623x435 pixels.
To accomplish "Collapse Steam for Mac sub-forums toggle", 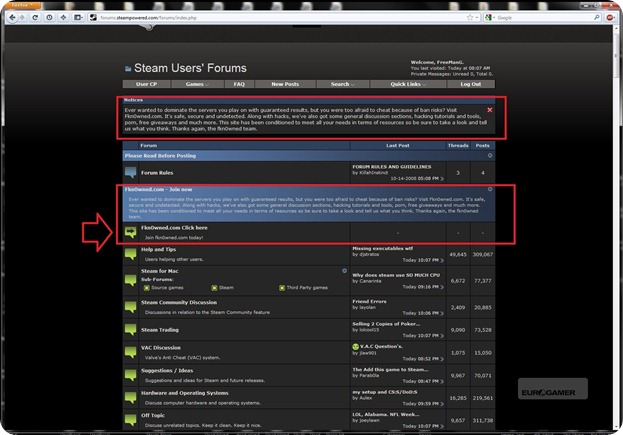I will [344, 271].
